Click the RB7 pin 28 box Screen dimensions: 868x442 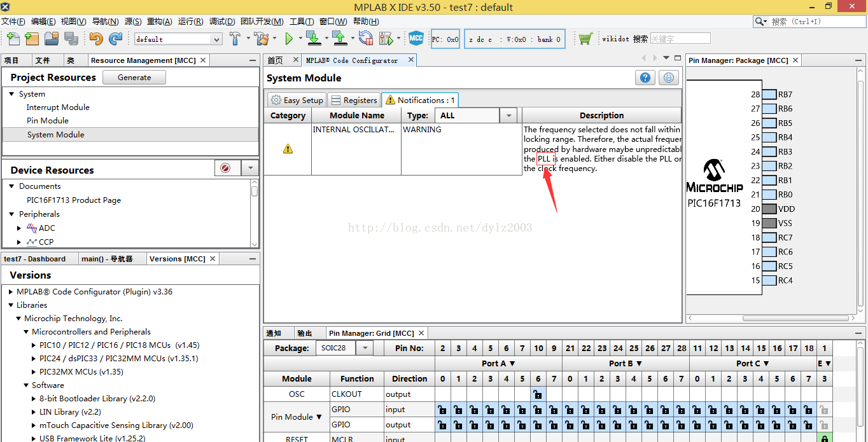(x=769, y=94)
